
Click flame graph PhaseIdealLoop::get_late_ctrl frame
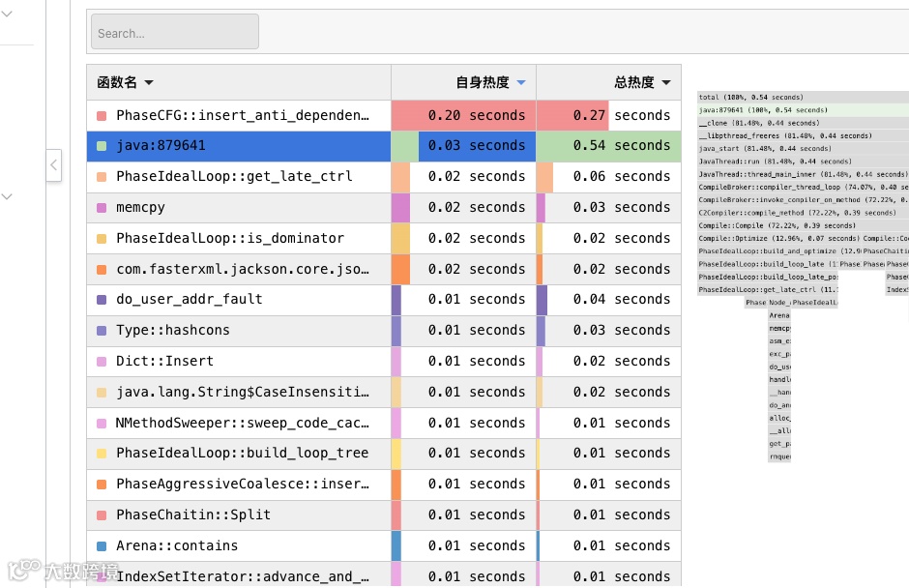point(768,289)
